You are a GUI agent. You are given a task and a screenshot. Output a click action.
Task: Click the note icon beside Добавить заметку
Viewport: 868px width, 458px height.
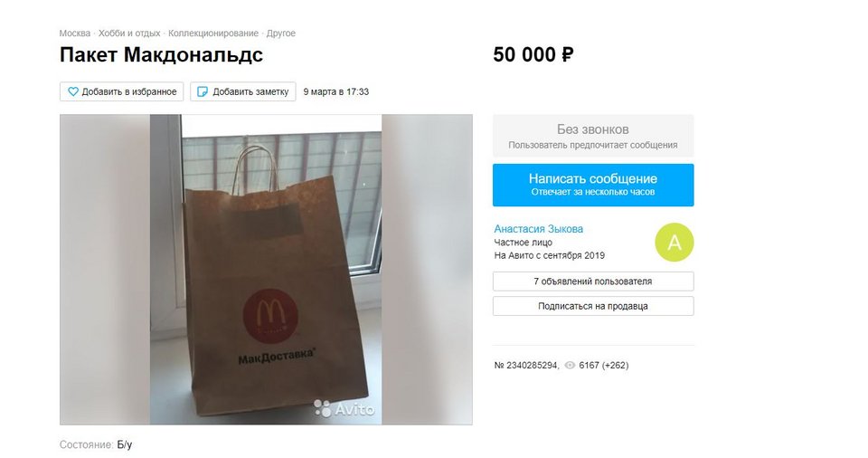(x=203, y=91)
